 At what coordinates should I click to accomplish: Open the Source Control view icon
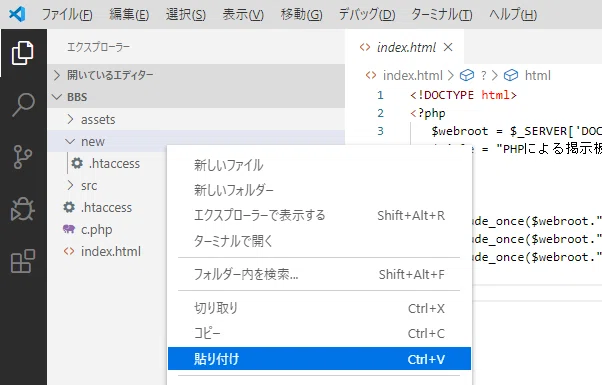[23, 157]
